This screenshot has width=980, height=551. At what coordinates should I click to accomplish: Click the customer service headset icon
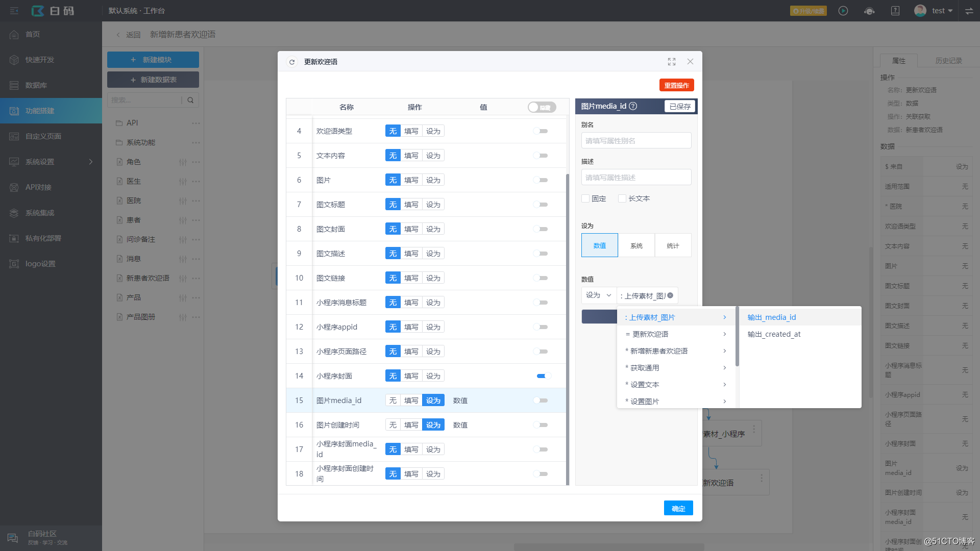(x=869, y=11)
